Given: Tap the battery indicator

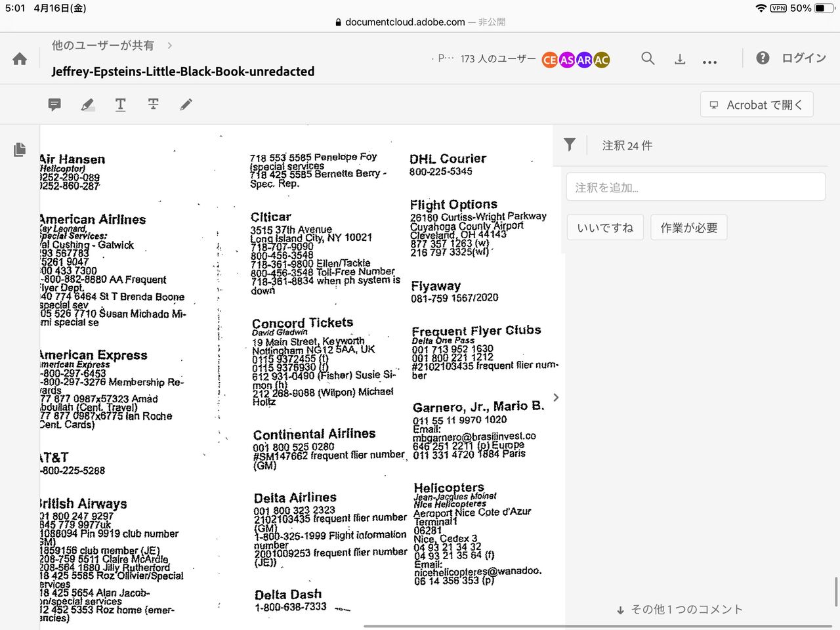Looking at the screenshot, I should [x=824, y=8].
